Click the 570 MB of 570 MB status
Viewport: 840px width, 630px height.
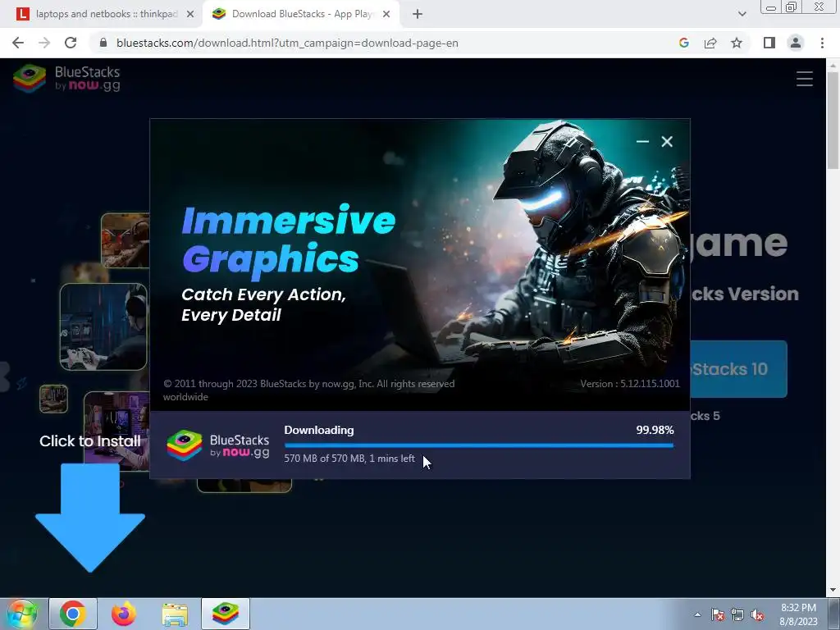[x=349, y=459]
